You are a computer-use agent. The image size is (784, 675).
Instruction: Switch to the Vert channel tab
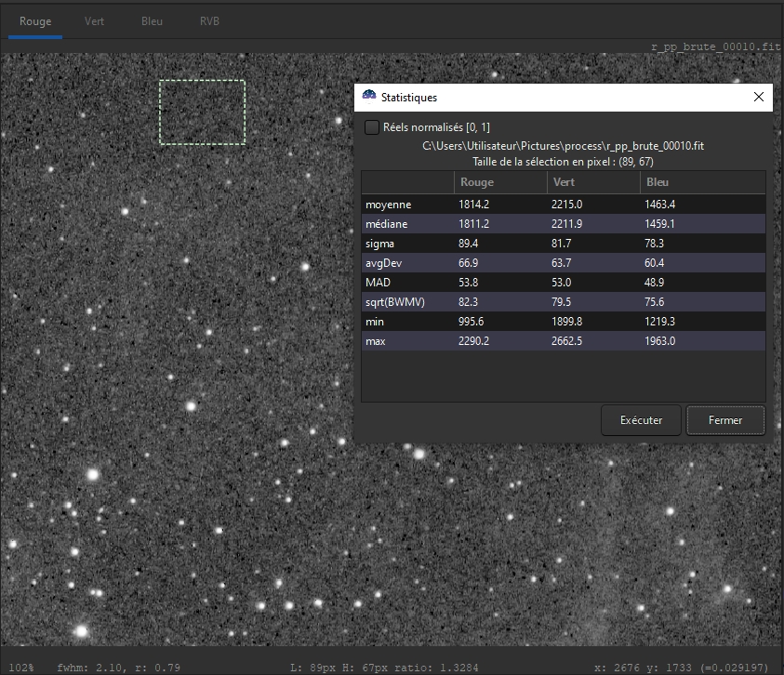[x=94, y=20]
